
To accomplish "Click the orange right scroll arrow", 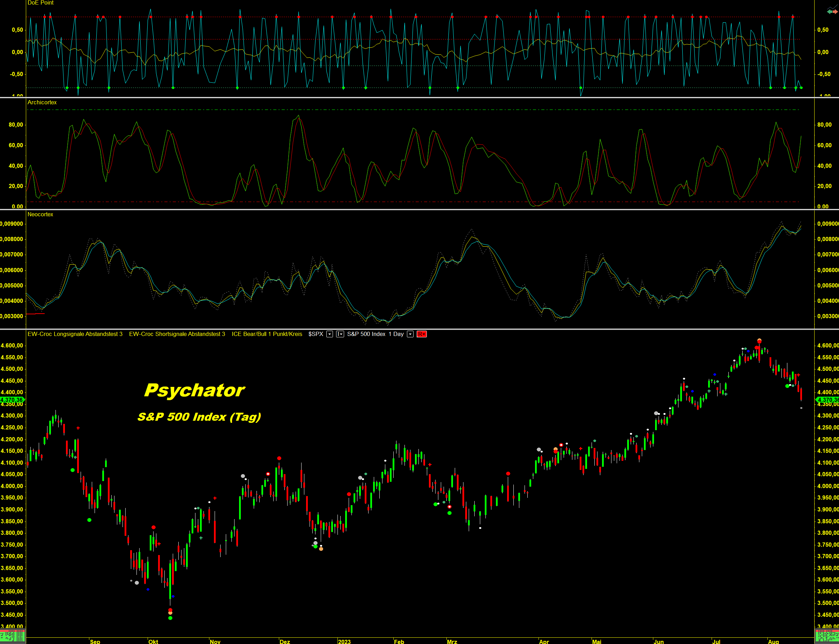I will [836, 12].
